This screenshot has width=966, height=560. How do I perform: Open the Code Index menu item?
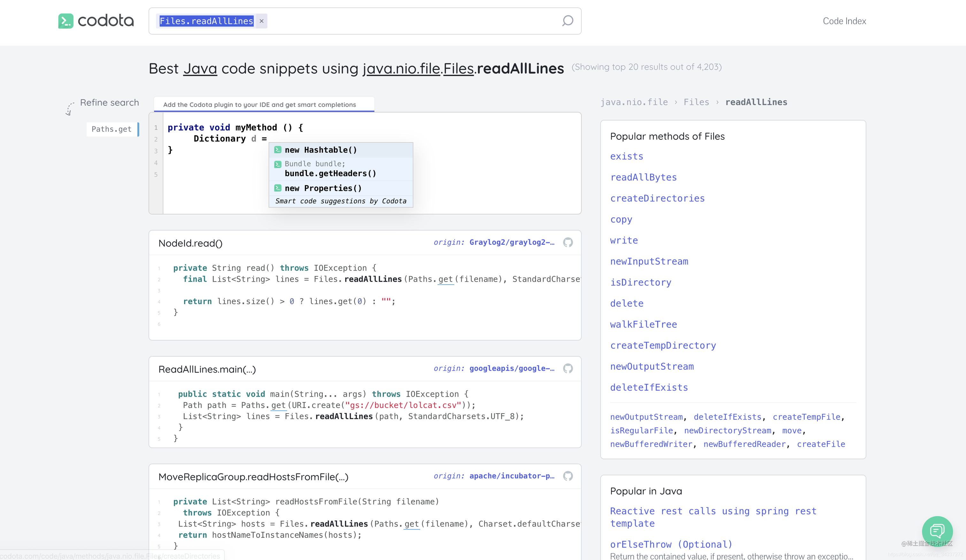(x=844, y=21)
